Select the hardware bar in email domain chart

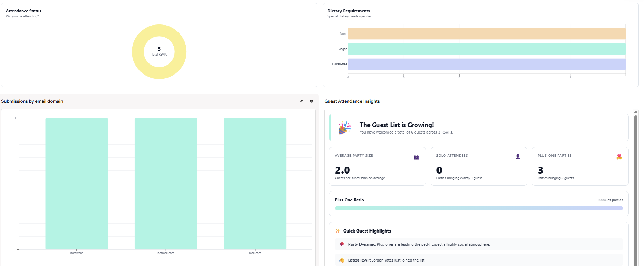point(77,184)
